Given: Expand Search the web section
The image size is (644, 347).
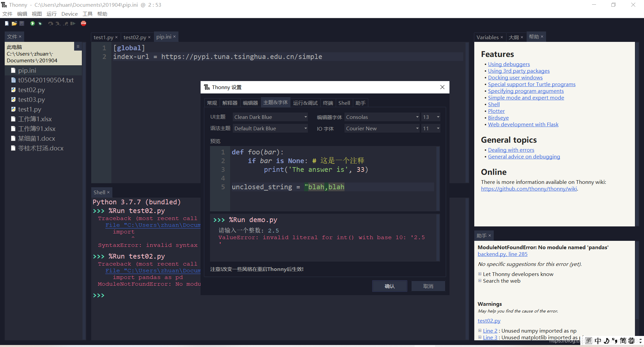Looking at the screenshot, I should tap(480, 281).
